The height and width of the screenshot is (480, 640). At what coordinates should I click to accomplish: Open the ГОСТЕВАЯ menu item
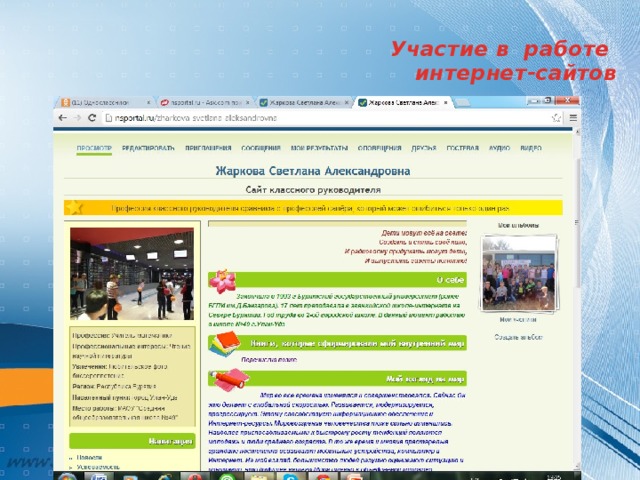point(462,148)
